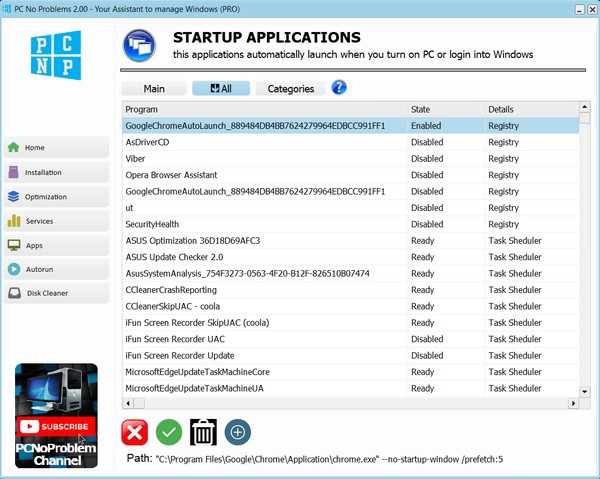Open the Apps section
The width and height of the screenshot is (600, 479).
[56, 246]
